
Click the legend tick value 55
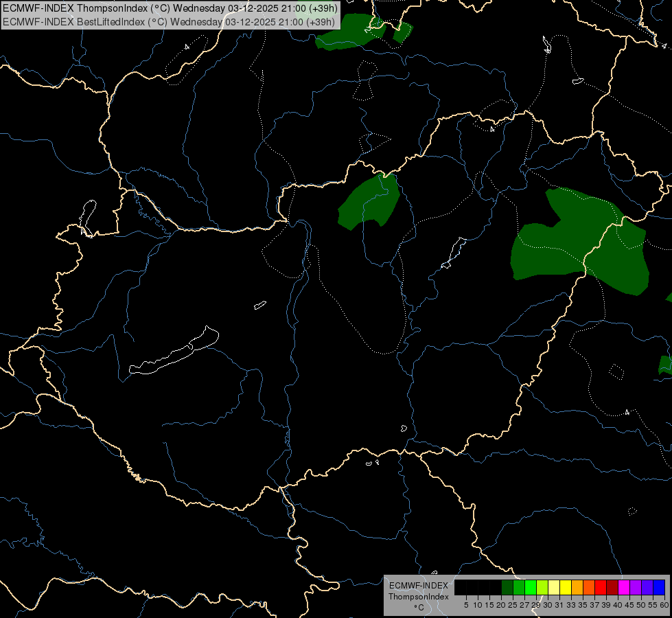click(653, 605)
